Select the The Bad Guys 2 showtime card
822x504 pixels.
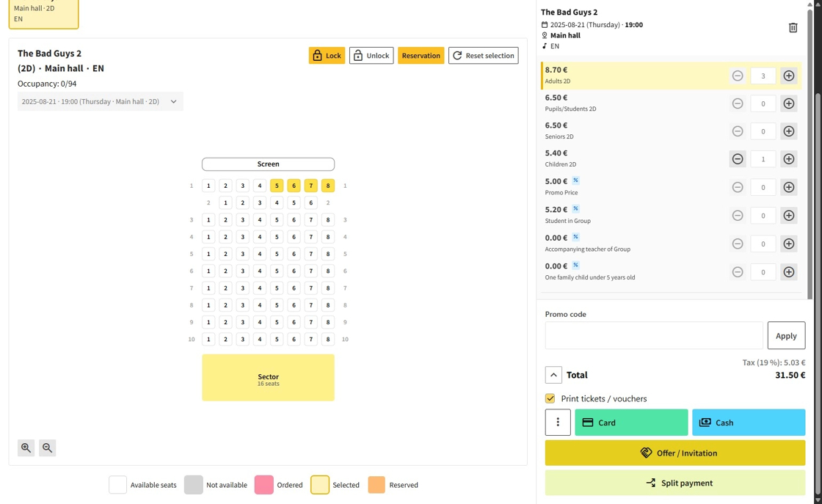(43, 14)
